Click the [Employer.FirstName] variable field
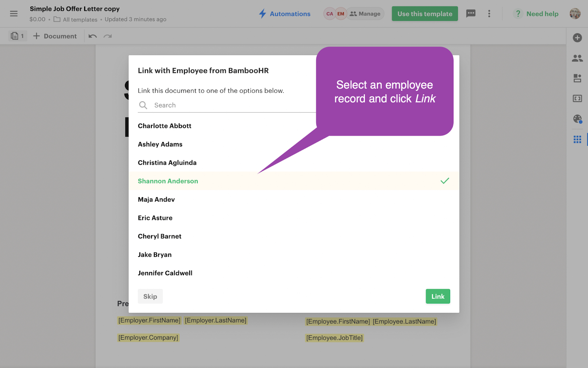The width and height of the screenshot is (588, 368). (149, 321)
